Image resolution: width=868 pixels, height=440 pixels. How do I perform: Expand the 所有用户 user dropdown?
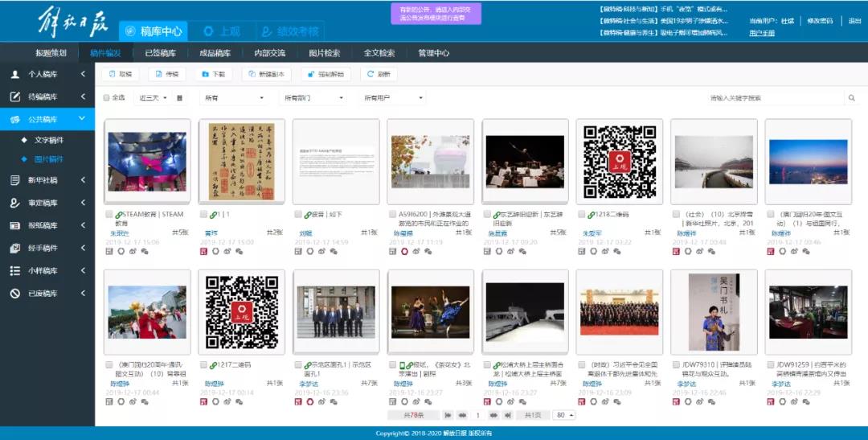[x=392, y=98]
